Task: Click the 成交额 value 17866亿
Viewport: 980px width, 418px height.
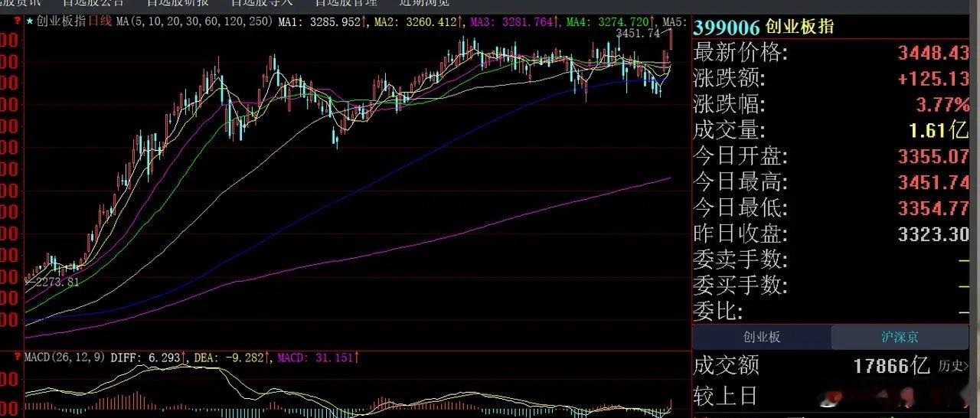Action: pyautogui.click(x=892, y=366)
